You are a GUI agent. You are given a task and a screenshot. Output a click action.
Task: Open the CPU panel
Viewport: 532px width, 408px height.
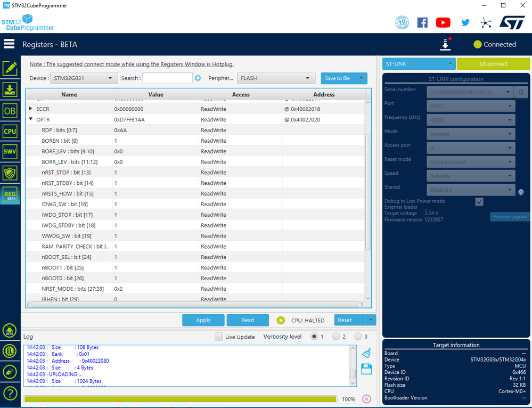10,132
